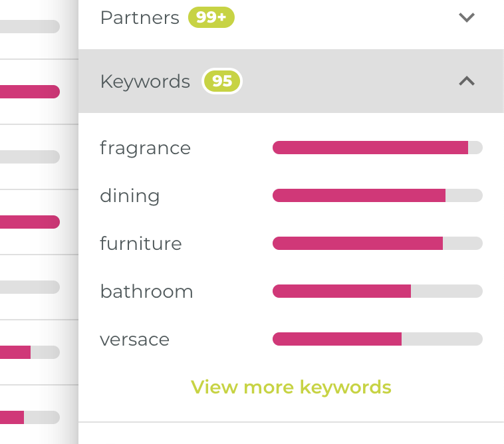Choose the furniture keyword label
This screenshot has width=504, height=444.
140,243
